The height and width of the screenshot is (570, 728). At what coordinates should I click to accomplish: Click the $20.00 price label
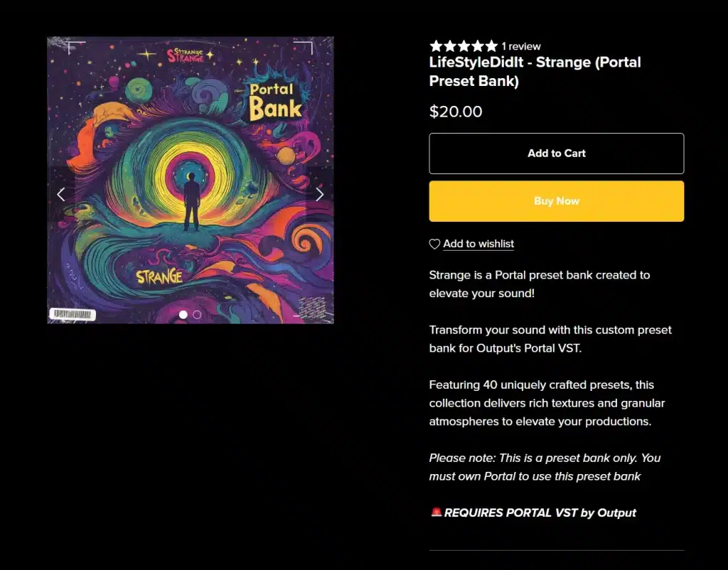456,112
